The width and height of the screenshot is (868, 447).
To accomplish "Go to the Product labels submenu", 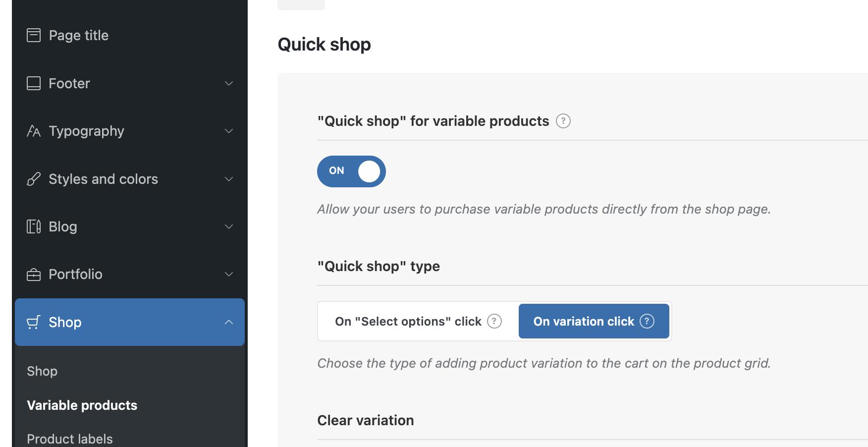I will tap(70, 439).
